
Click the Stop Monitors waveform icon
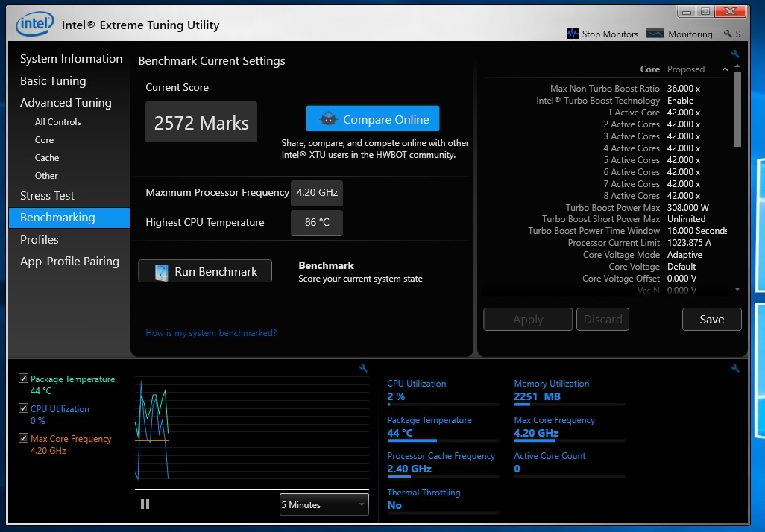tap(572, 34)
